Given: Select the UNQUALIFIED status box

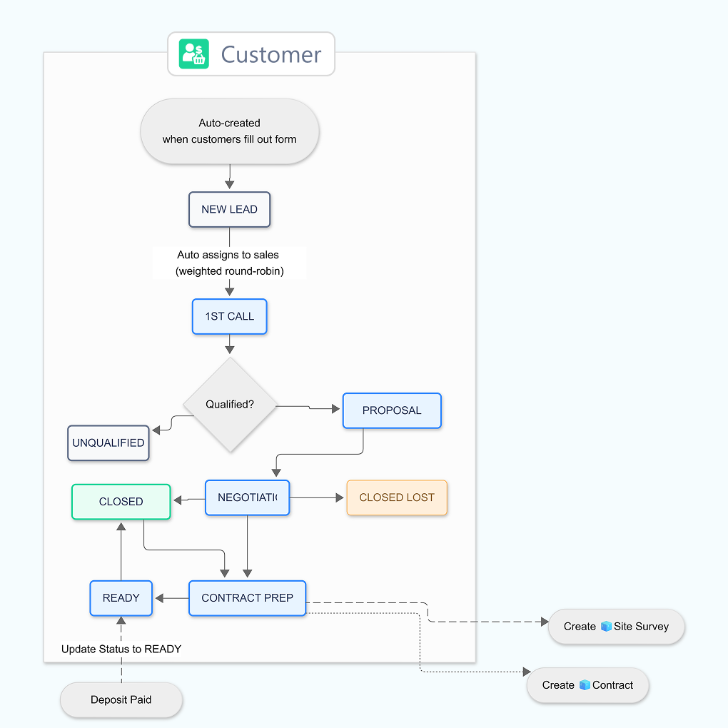Looking at the screenshot, I should pyautogui.click(x=108, y=443).
